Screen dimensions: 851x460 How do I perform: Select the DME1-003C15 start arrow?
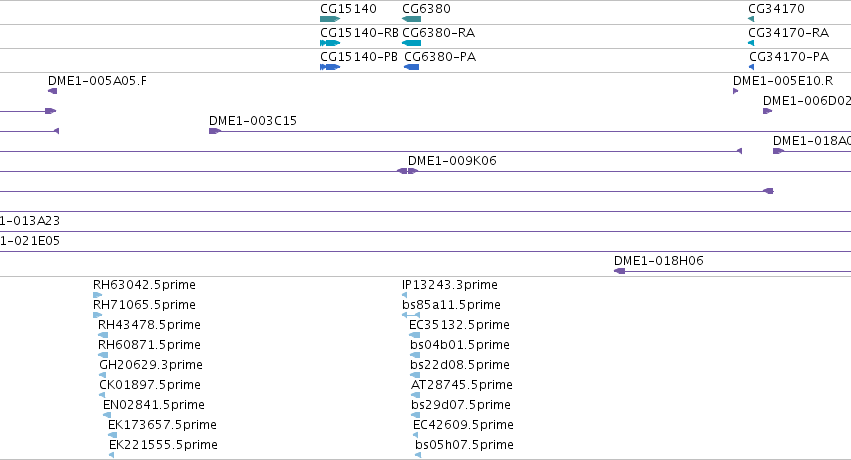[x=215, y=131]
